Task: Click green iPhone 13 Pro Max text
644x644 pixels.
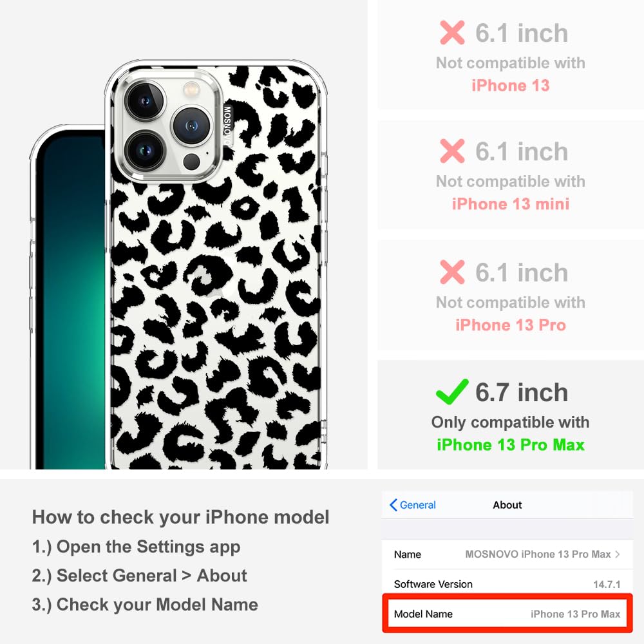Action: (x=511, y=445)
